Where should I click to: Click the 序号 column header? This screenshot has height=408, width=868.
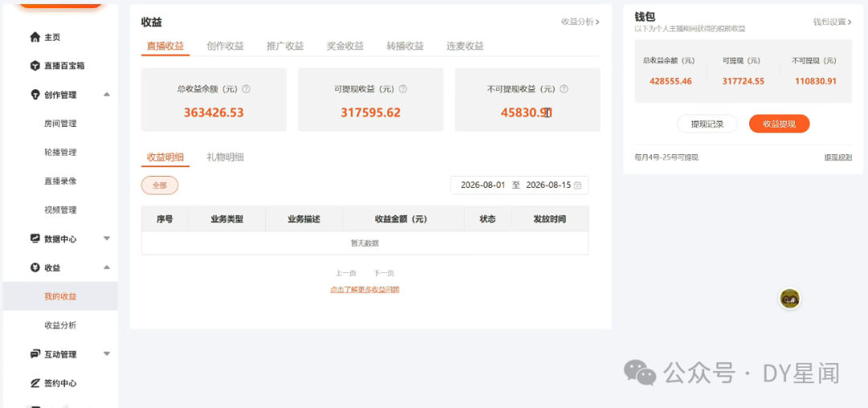click(x=165, y=219)
